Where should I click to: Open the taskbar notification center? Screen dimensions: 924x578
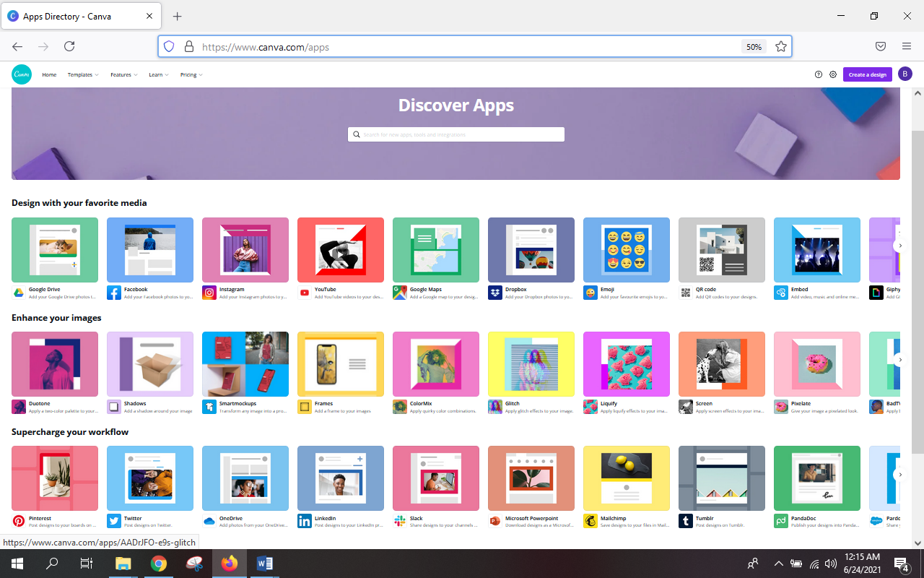click(902, 564)
